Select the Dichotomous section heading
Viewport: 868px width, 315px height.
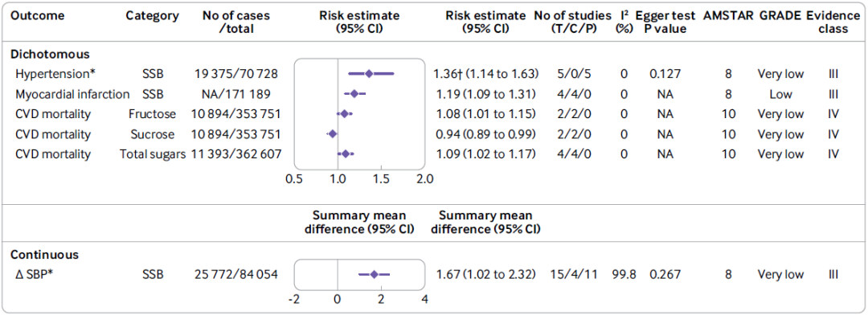click(51, 55)
